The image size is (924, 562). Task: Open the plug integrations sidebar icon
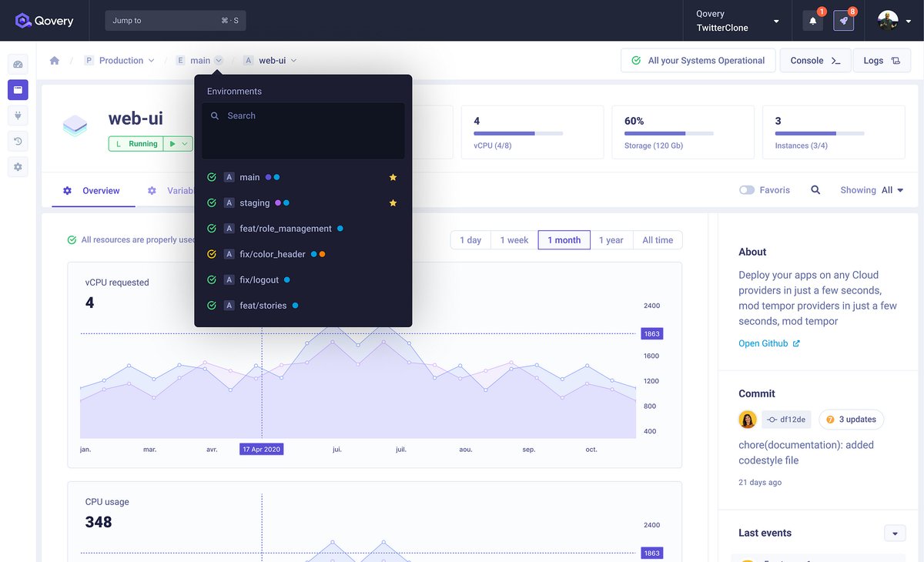coord(18,115)
